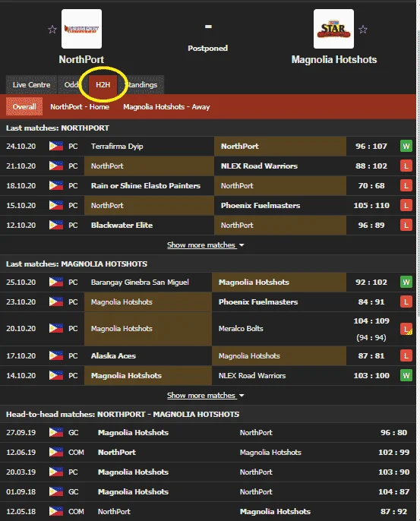Click the 96 : 80 head-to-head score
The height and width of the screenshot is (521, 420).
click(393, 432)
